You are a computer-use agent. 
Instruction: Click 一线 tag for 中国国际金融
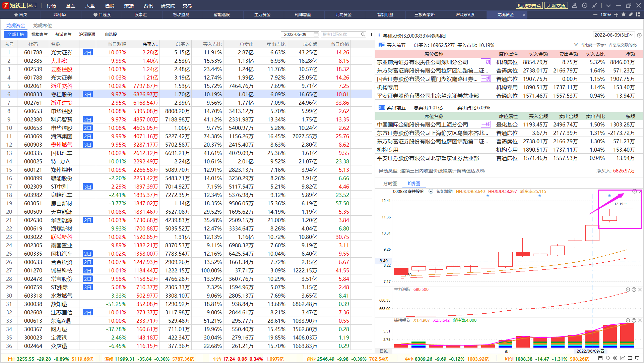(x=486, y=124)
